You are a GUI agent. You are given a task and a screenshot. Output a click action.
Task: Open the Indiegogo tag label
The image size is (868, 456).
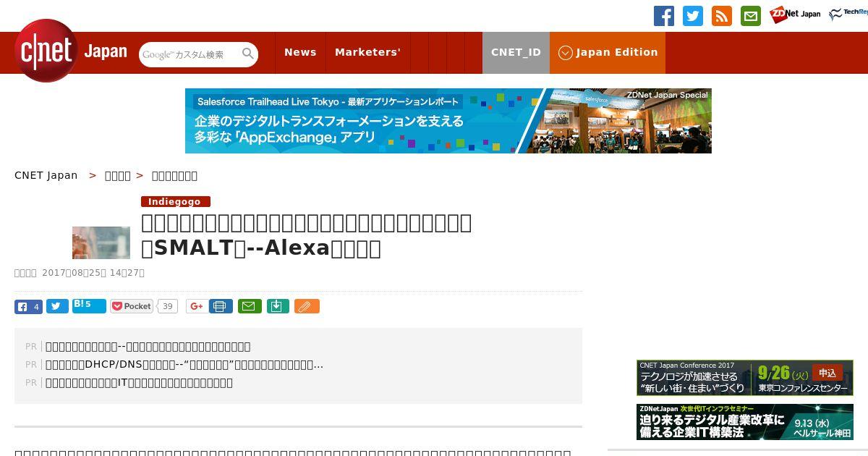(176, 202)
